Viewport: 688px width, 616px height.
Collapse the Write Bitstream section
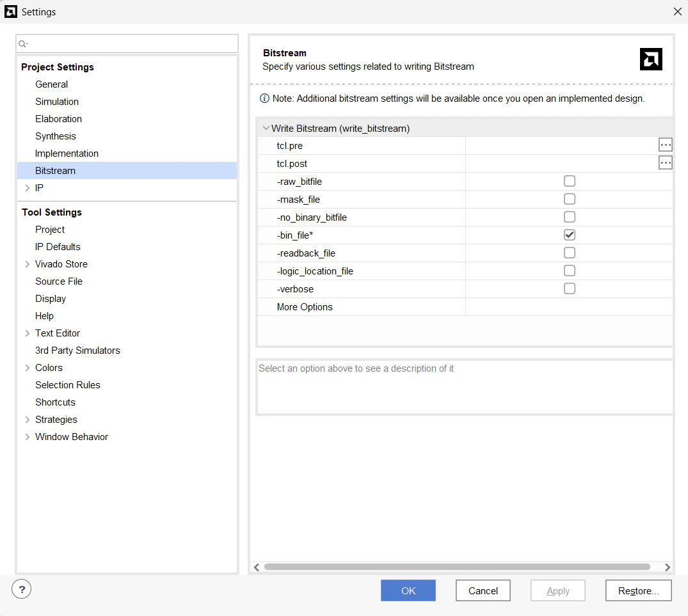click(266, 128)
